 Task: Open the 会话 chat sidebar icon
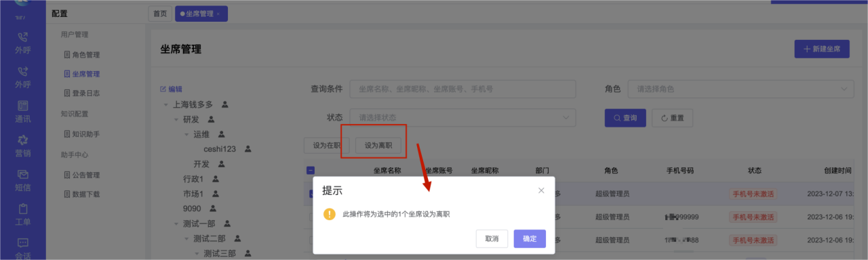[x=23, y=248]
